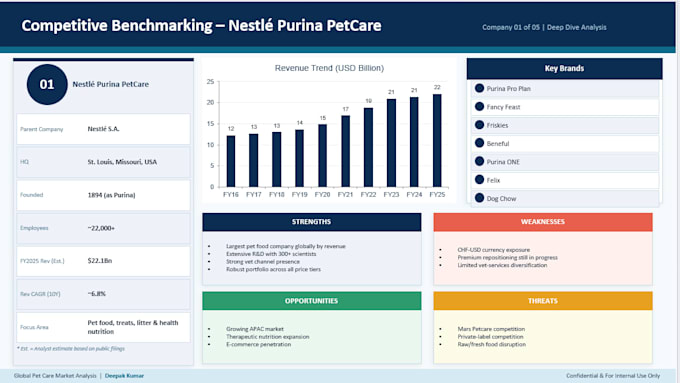Click Founded value 1894 (as Purina)
Image resolution: width=680 pixels, height=383 pixels.
pyautogui.click(x=111, y=195)
